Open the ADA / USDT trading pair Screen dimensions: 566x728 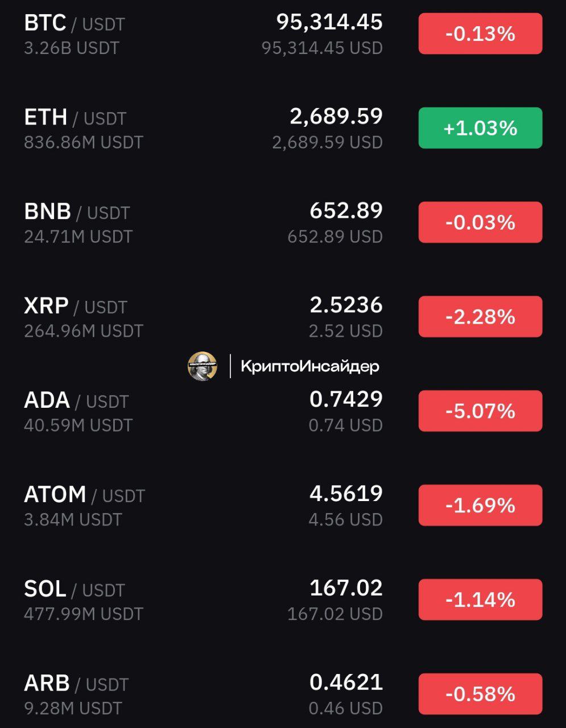tap(76, 401)
